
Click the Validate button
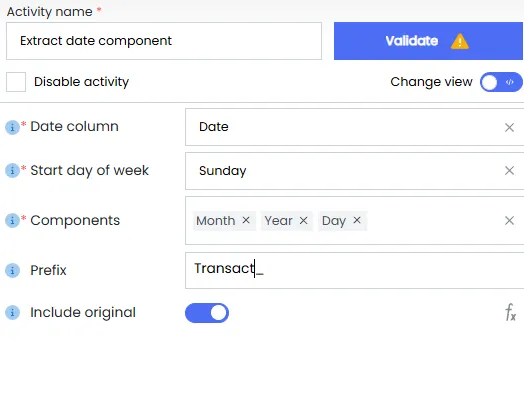point(428,41)
